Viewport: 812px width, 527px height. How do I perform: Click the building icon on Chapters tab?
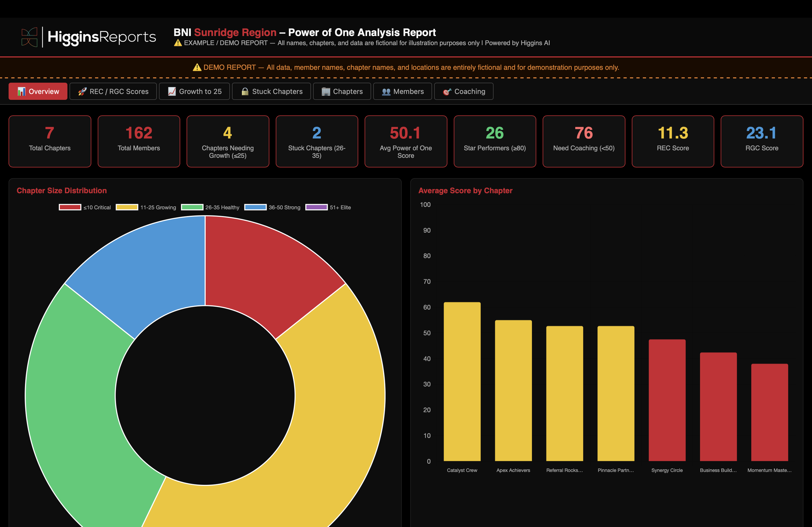[x=325, y=92]
